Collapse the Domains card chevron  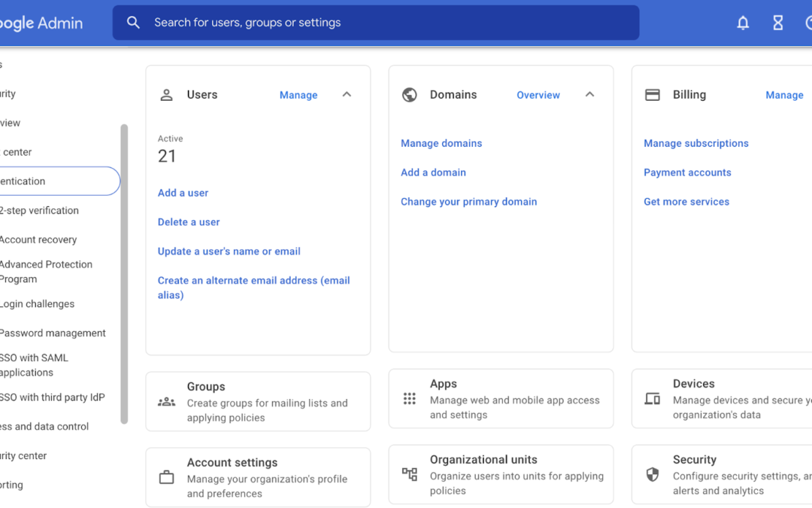coord(589,94)
